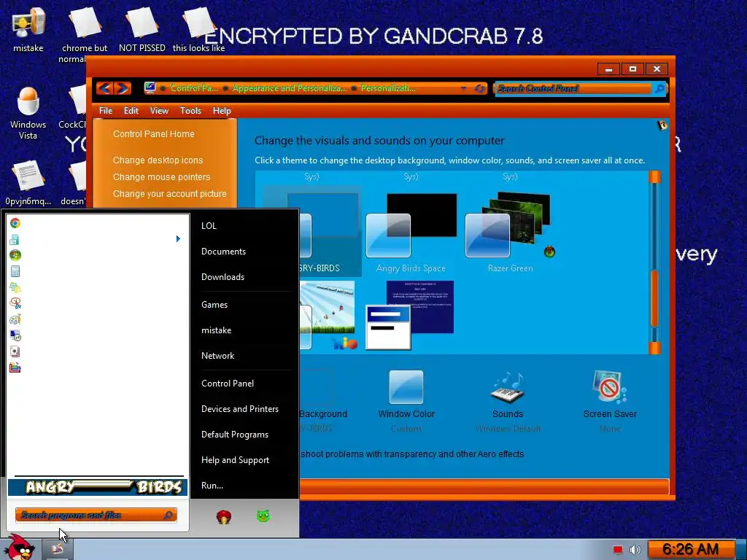Click Change desktop icons link

158,160
